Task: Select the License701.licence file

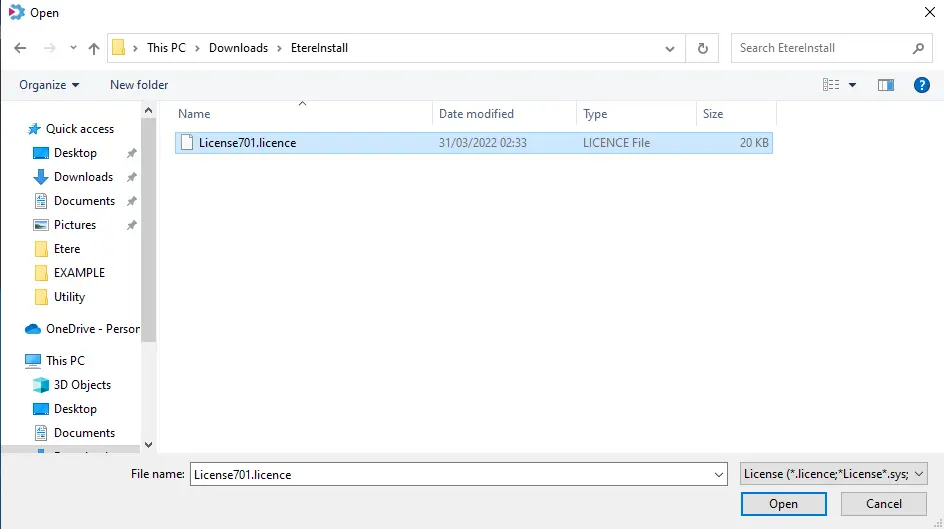Action: [x=247, y=143]
